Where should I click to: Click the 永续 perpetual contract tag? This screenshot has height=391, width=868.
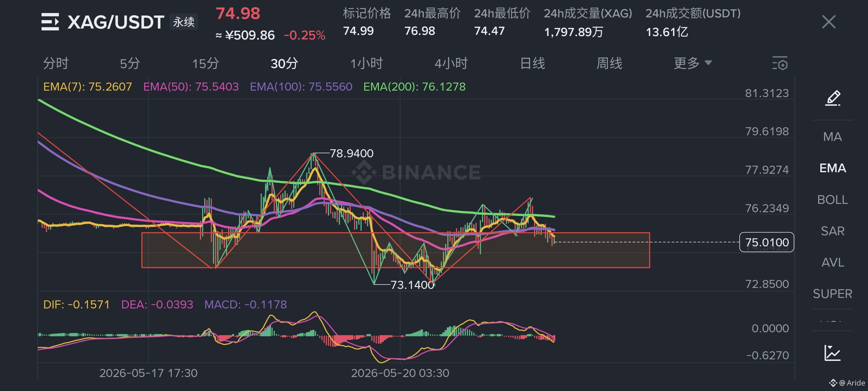pos(184,22)
